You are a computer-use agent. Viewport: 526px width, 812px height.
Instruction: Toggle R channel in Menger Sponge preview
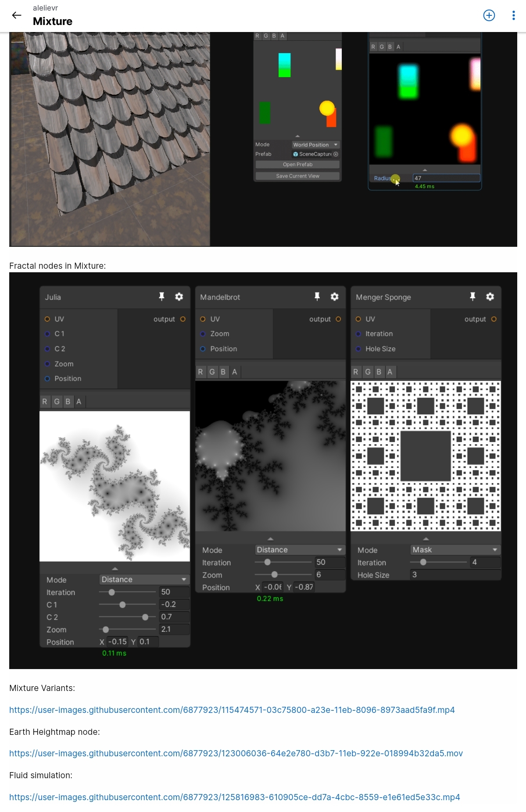(x=356, y=372)
